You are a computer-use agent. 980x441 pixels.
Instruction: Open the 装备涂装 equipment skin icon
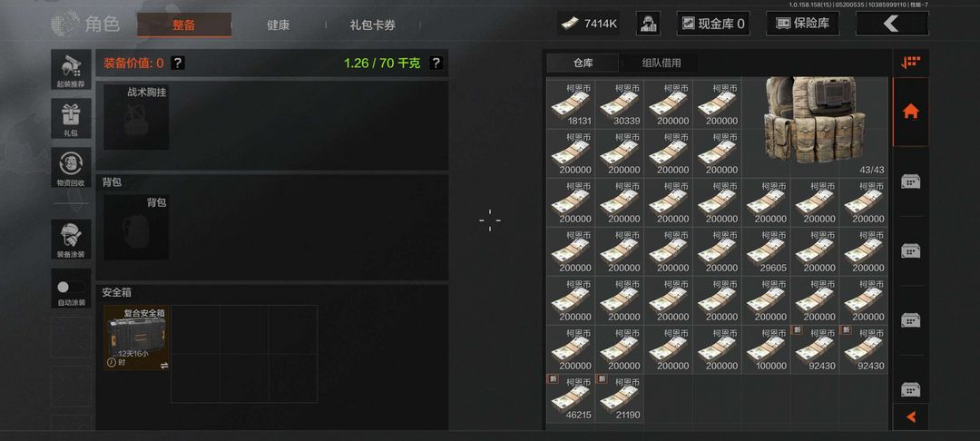point(72,240)
